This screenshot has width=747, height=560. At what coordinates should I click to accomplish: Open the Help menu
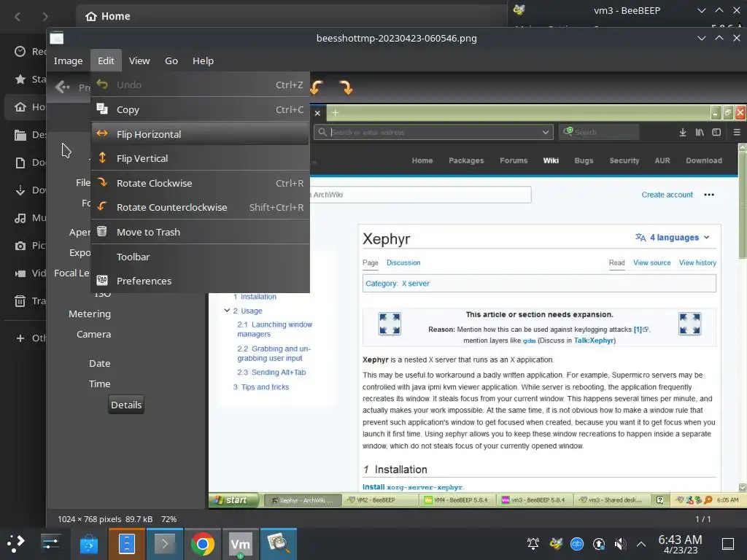coord(203,61)
